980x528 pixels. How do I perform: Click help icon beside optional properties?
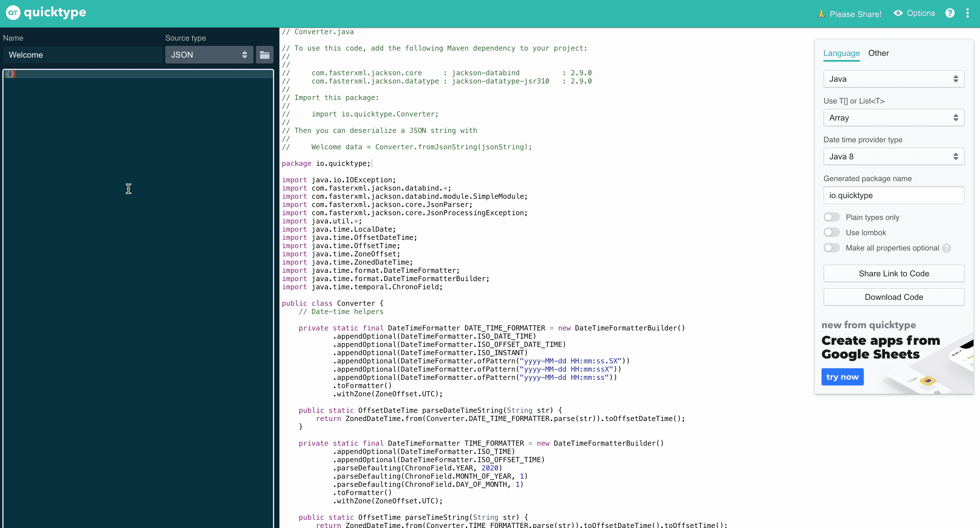click(946, 248)
